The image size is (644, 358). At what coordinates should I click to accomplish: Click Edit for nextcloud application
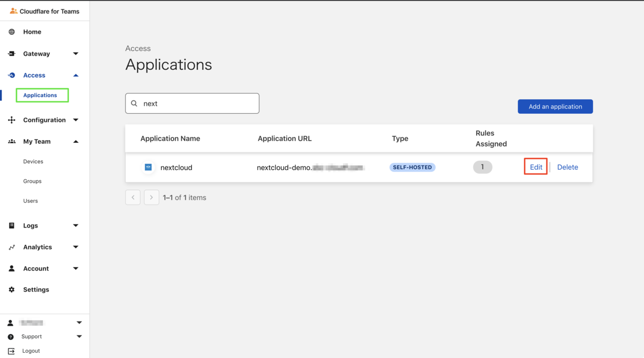click(536, 167)
